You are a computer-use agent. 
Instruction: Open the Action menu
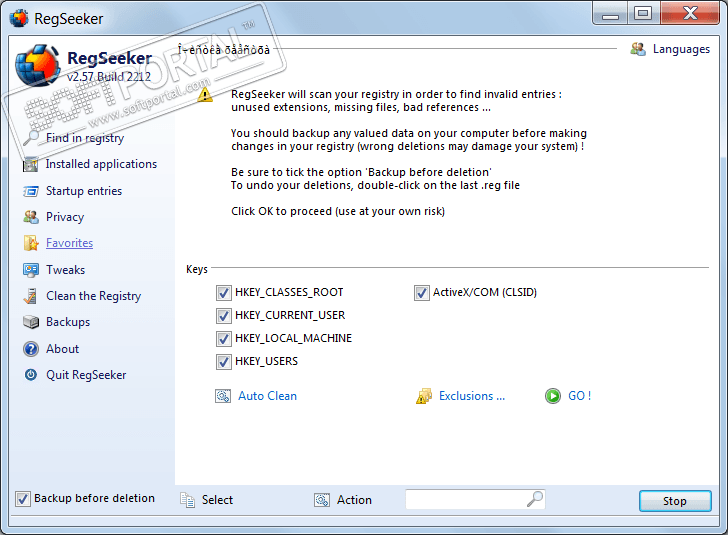(x=354, y=500)
